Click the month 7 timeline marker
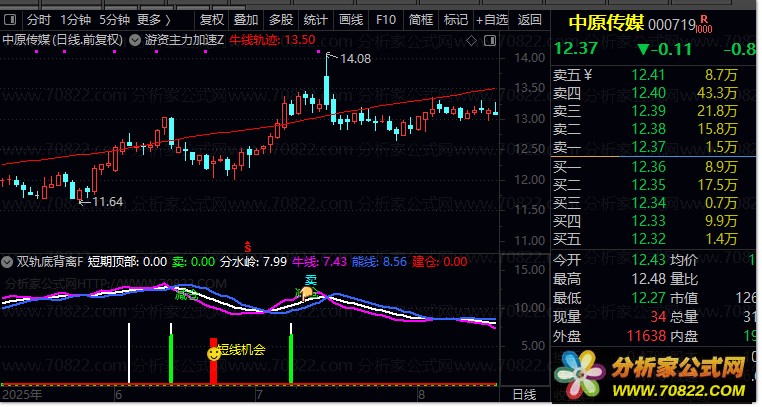The image size is (762, 407). tap(260, 395)
